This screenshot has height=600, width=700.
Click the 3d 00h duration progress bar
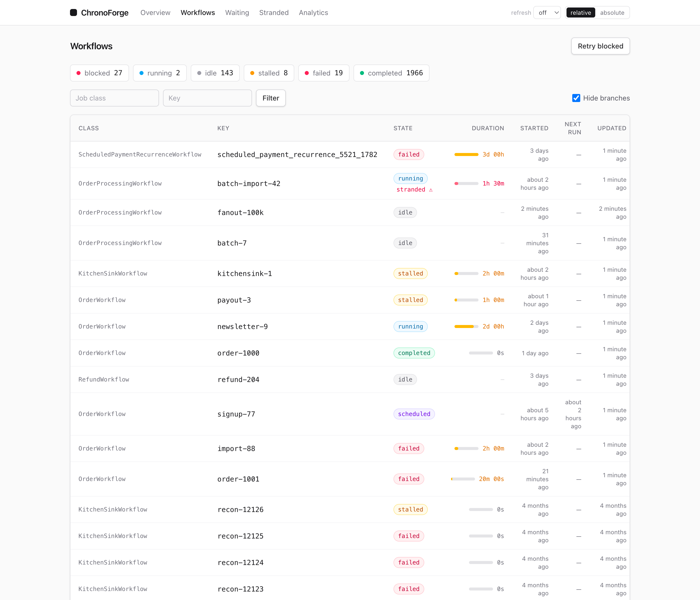[466, 154]
